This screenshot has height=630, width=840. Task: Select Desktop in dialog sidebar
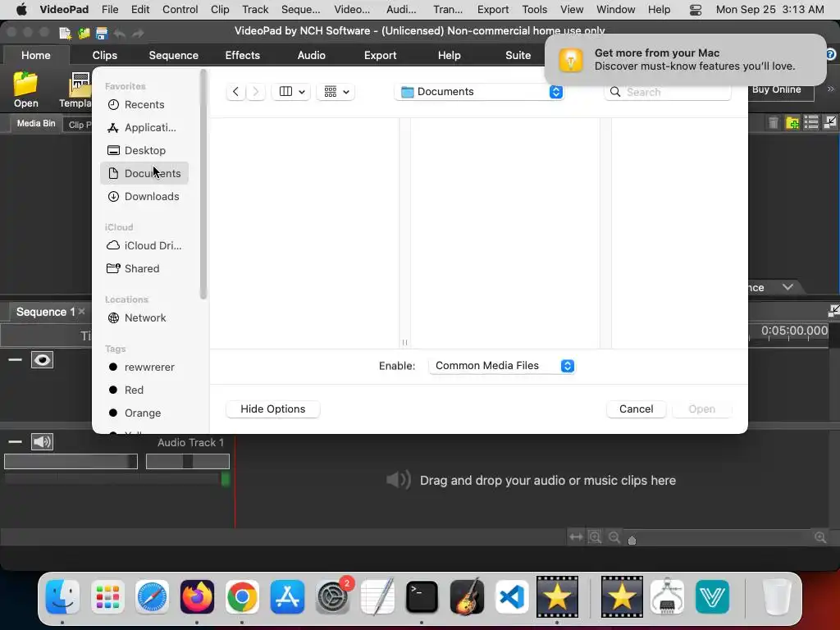pyautogui.click(x=144, y=151)
